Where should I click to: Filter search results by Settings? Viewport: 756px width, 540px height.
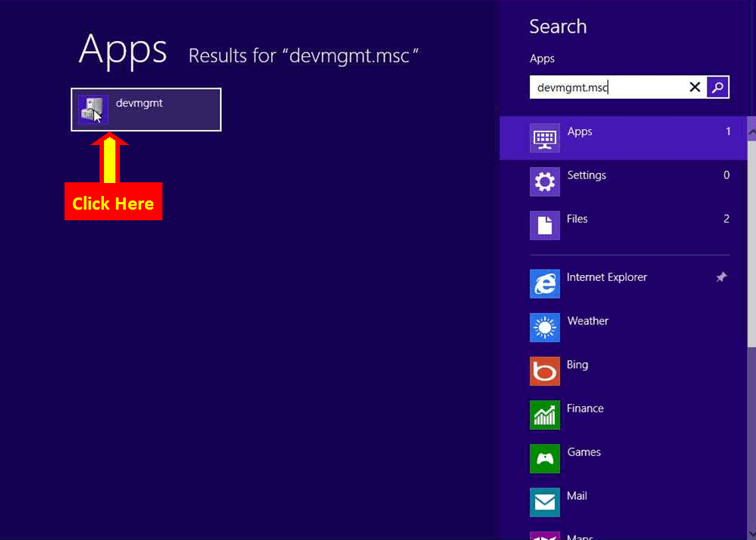coord(587,175)
